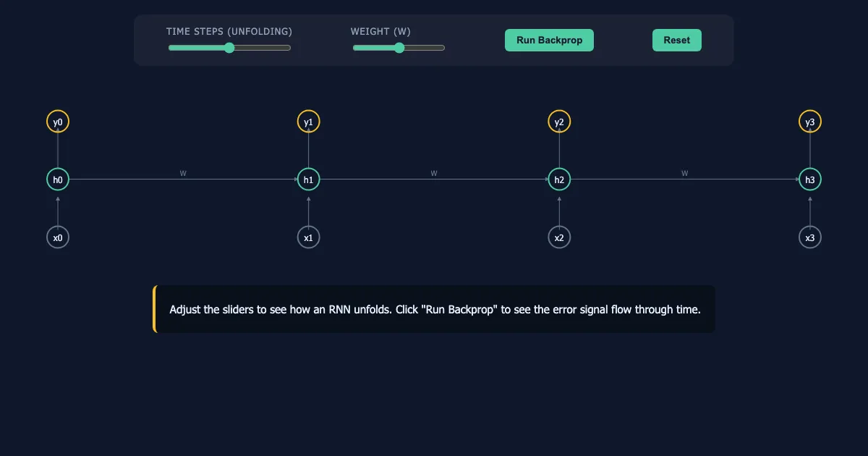Select hidden state node h1
Viewport: 868px width, 456px height.
click(309, 180)
